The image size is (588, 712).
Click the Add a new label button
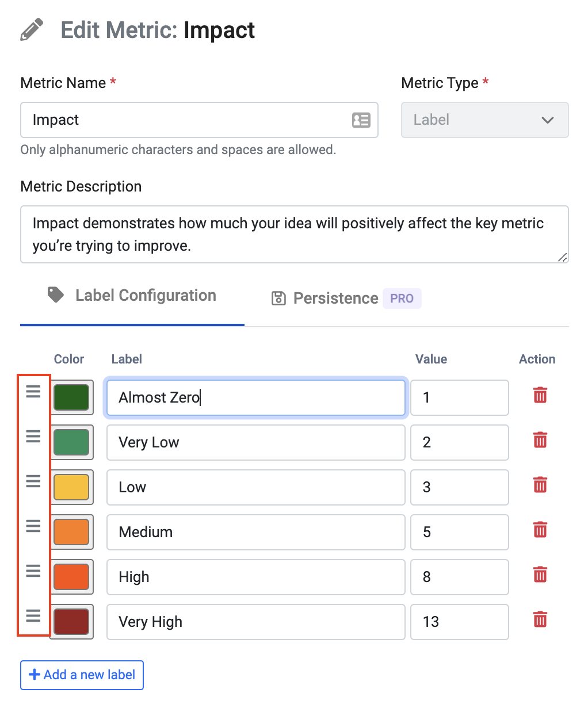82,675
